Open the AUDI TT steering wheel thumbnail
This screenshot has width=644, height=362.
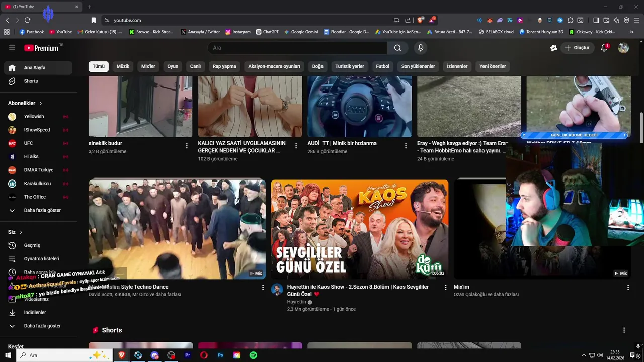360,107
